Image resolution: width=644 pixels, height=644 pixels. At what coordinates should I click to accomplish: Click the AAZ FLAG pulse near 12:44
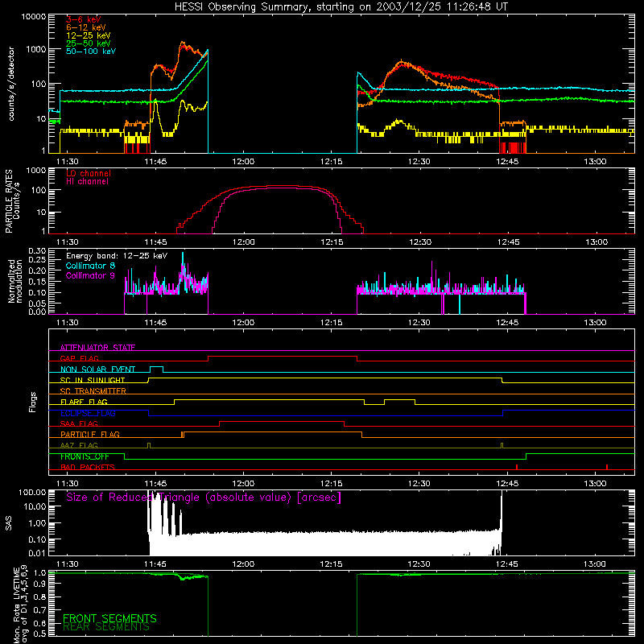point(502,446)
